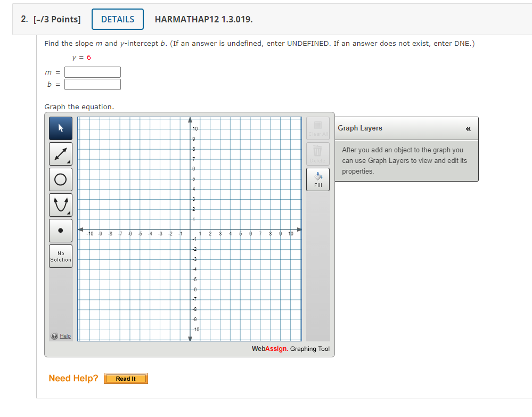
Task: Click the Clear All icon
Action: pos(317,127)
